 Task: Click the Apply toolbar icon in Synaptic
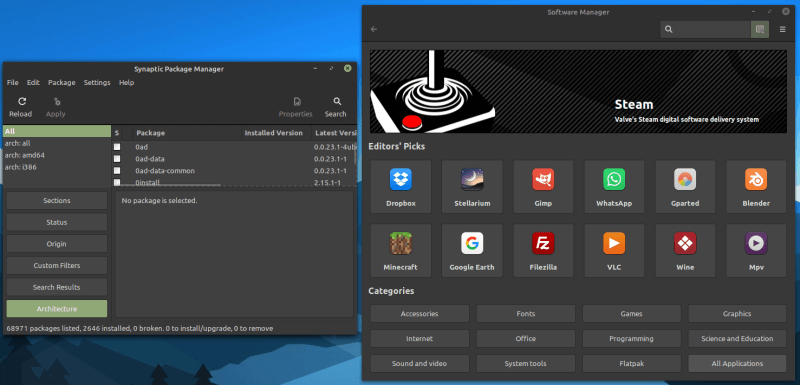pos(57,101)
